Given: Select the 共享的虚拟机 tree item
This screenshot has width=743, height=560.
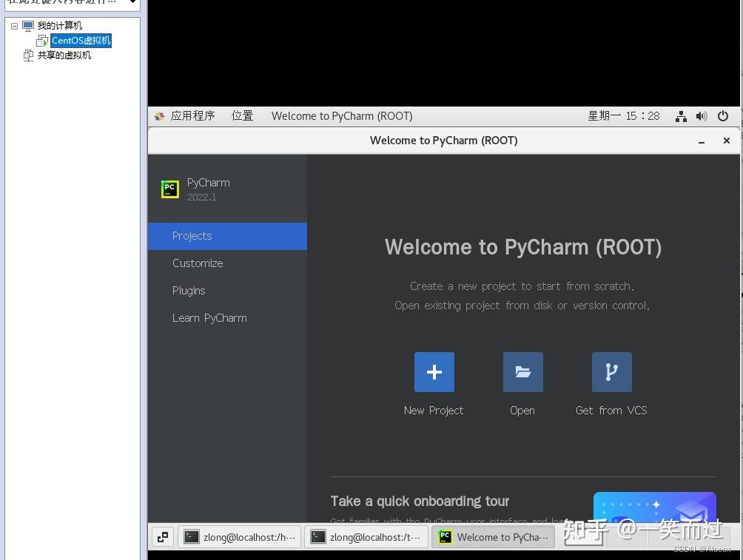Looking at the screenshot, I should (64, 55).
